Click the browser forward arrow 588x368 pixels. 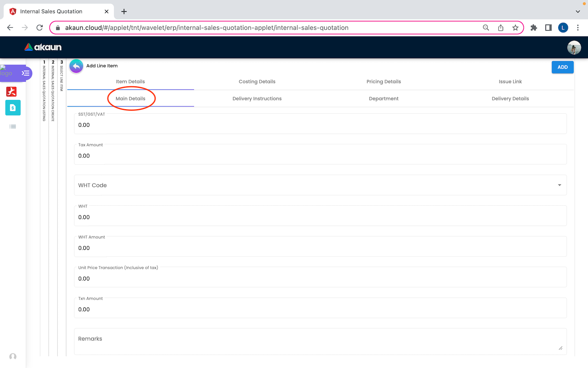[25, 27]
